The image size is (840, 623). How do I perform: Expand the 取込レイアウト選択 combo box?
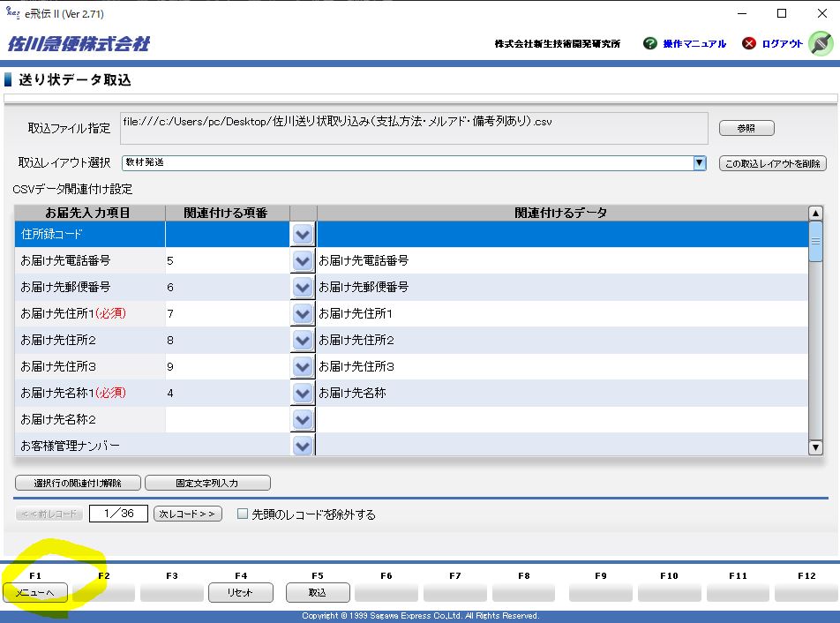tap(700, 162)
